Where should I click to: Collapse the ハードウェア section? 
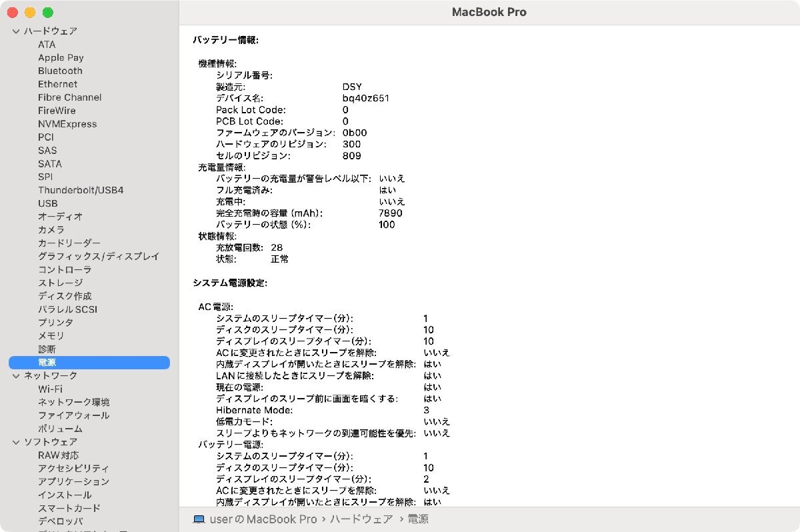[15, 31]
